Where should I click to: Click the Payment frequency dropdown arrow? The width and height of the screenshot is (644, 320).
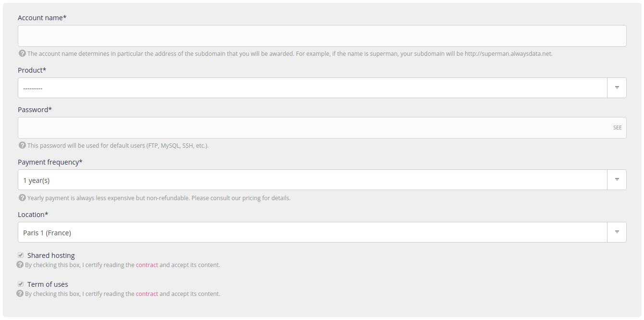[x=617, y=180]
